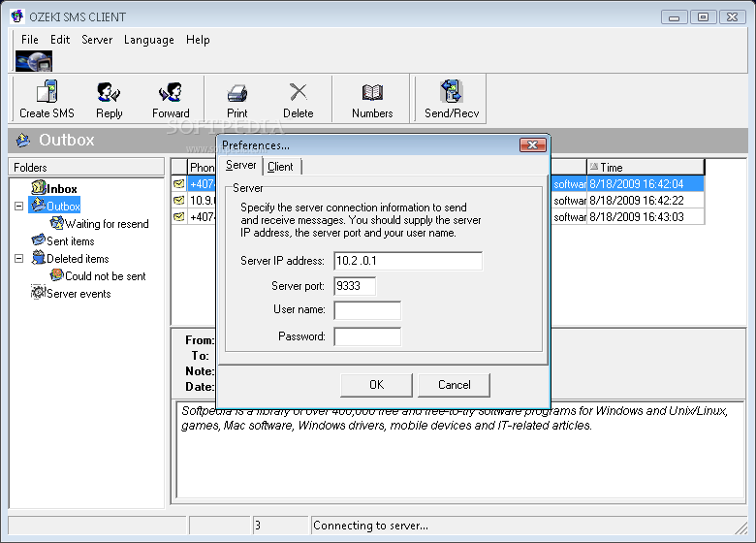Maximize the OZEKI SMS CLIENT window
Viewport: 756px width, 543px height.
[x=703, y=17]
